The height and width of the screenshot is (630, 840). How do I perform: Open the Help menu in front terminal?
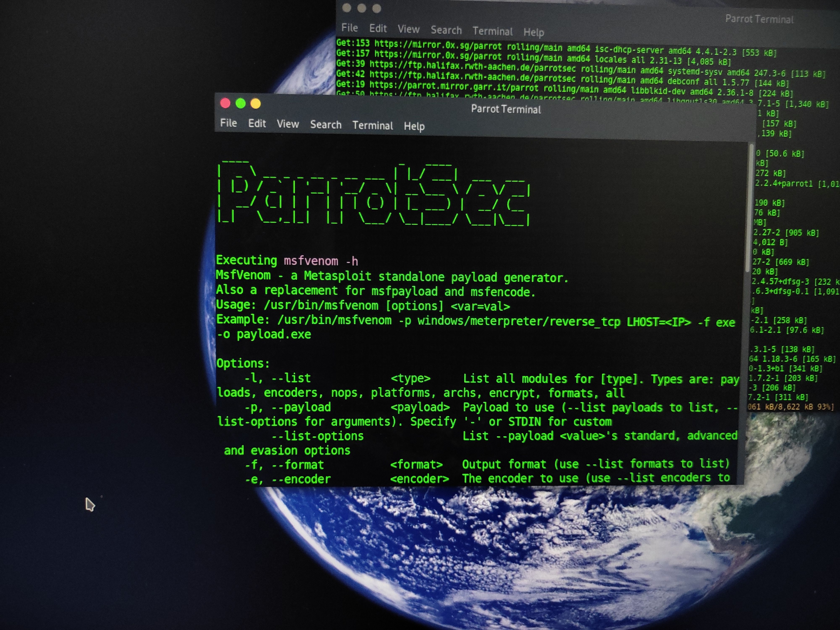pos(414,126)
